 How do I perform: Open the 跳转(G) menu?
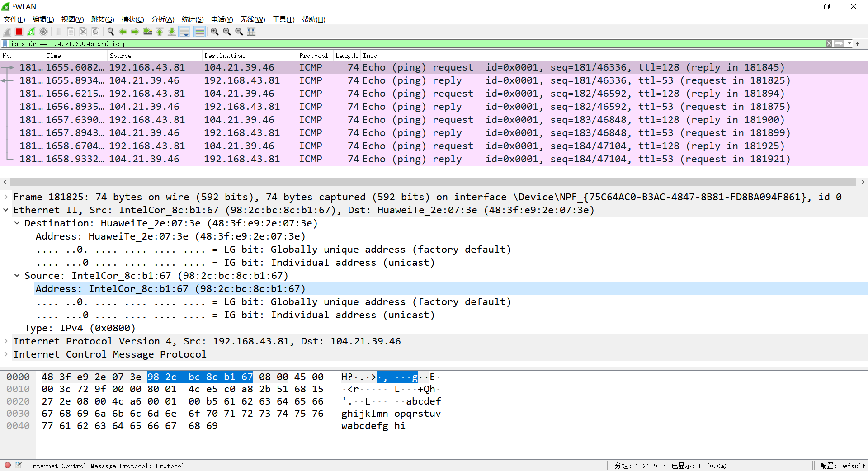tap(103, 19)
